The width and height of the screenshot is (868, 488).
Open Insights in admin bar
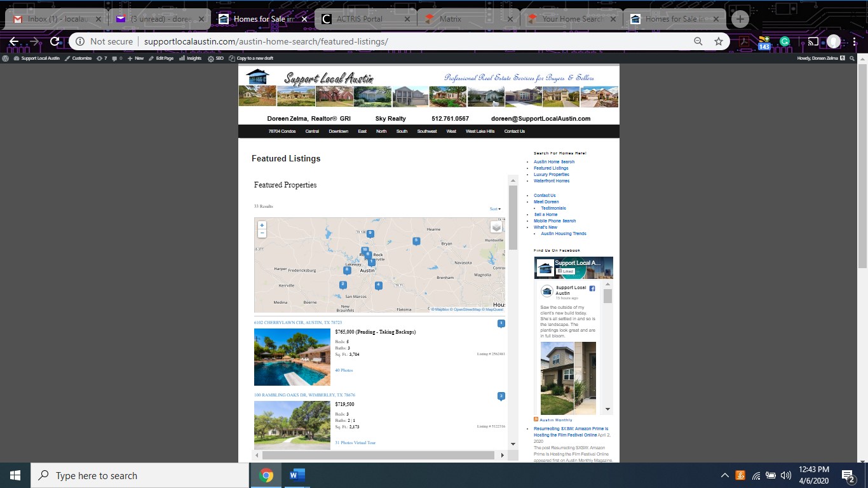(x=191, y=58)
